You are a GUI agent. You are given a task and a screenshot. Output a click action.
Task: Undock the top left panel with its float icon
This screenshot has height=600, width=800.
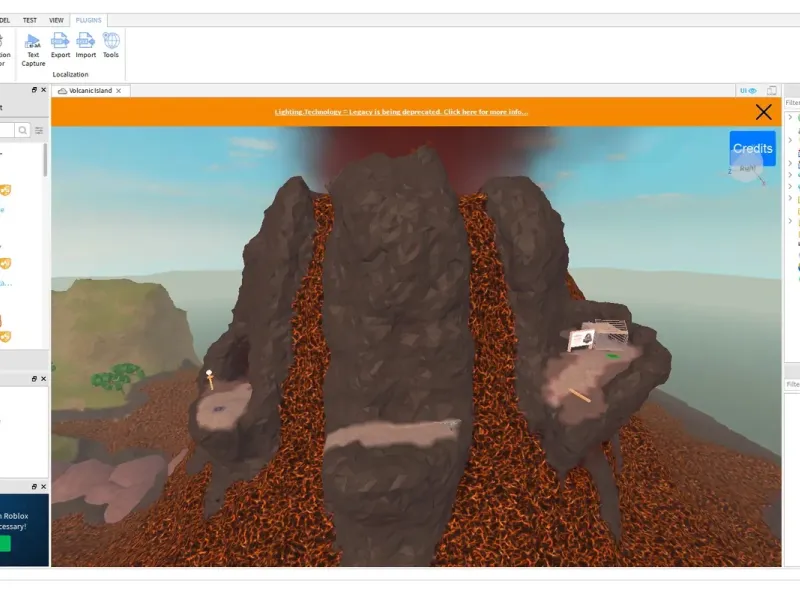(34, 90)
